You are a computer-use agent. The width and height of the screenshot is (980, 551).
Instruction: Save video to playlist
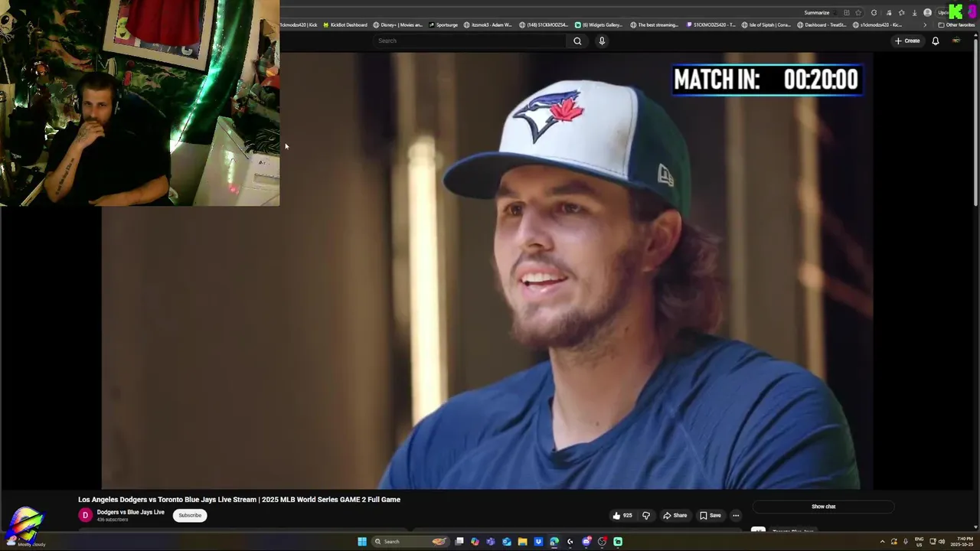710,515
